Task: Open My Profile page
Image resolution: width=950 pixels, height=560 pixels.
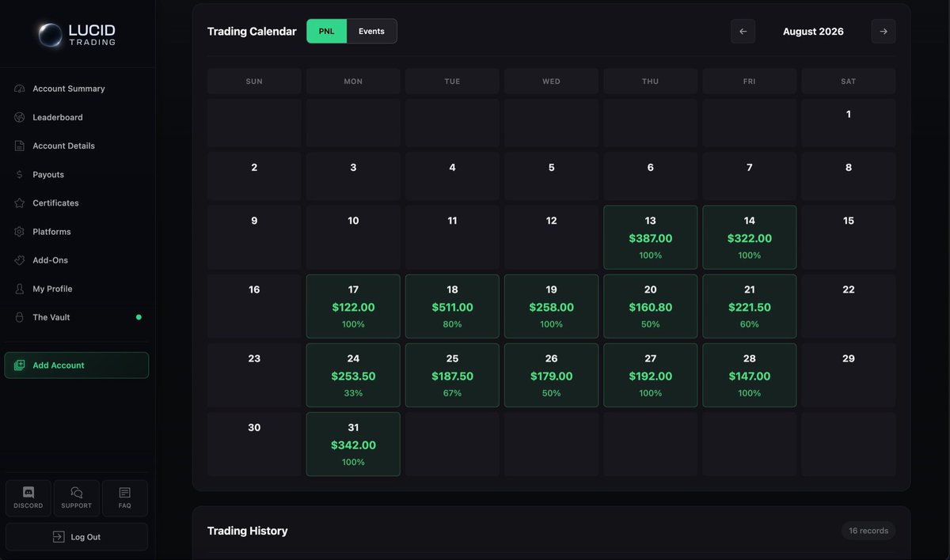Action: pyautogui.click(x=77, y=289)
